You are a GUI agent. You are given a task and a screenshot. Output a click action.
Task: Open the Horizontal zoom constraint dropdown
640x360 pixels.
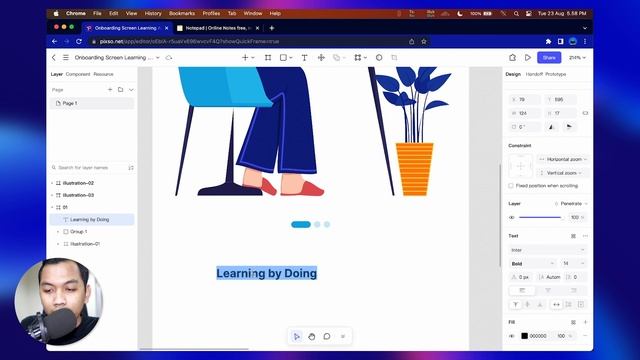[x=563, y=159]
